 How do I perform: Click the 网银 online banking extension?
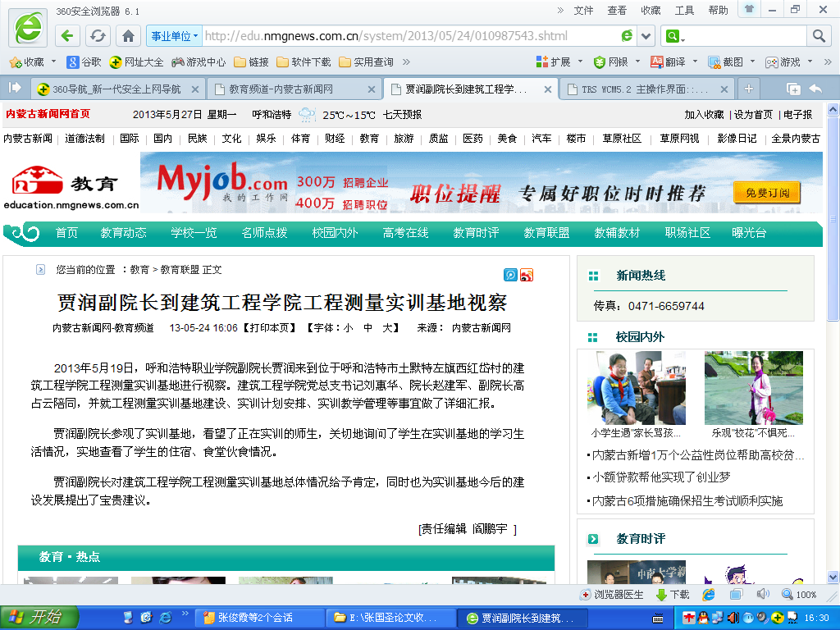611,62
